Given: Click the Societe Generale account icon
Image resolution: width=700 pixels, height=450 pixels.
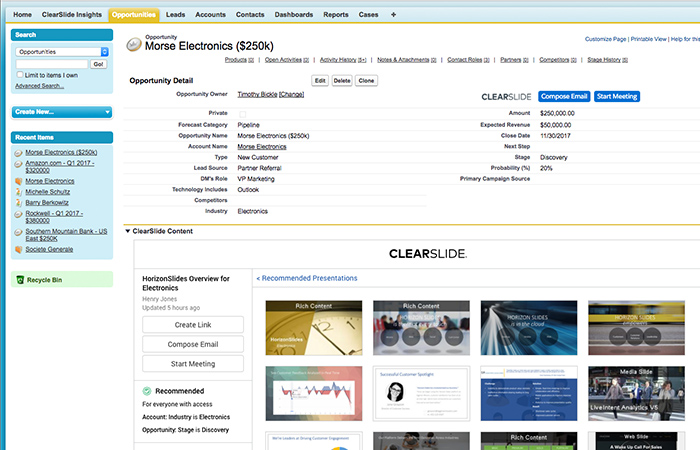Looking at the screenshot, I should (18, 250).
